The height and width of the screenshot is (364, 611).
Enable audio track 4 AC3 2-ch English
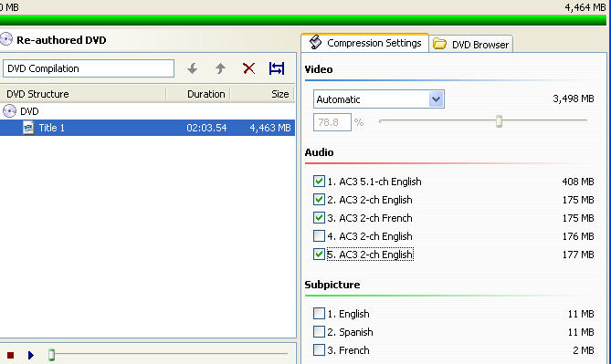[319, 236]
